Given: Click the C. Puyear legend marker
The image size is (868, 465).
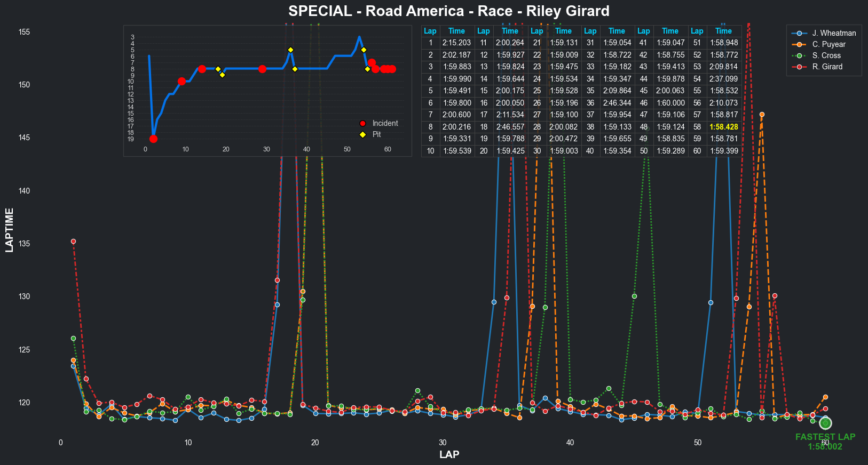Looking at the screenshot, I should (799, 44).
